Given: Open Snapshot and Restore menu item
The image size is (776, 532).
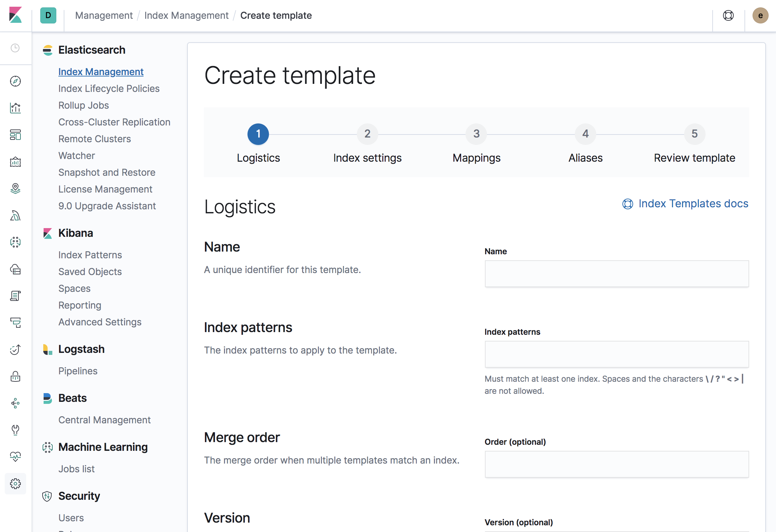Looking at the screenshot, I should (107, 172).
